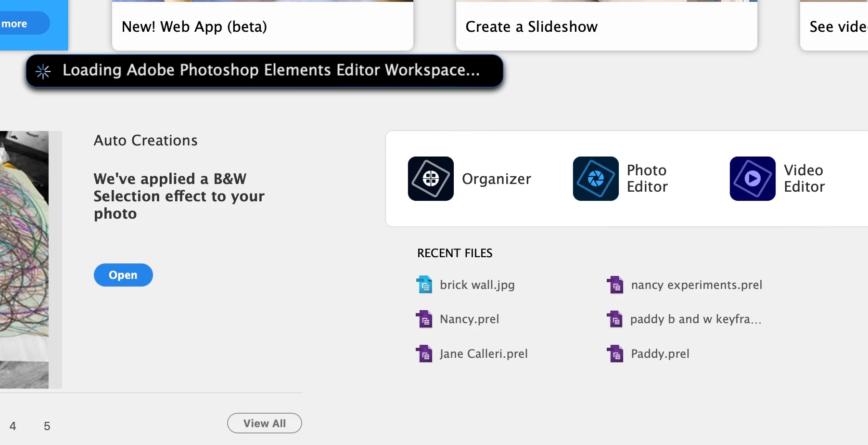Screen dimensions: 868x445
Task: Click Jane Calleri.prel project file icon
Action: 424,353
